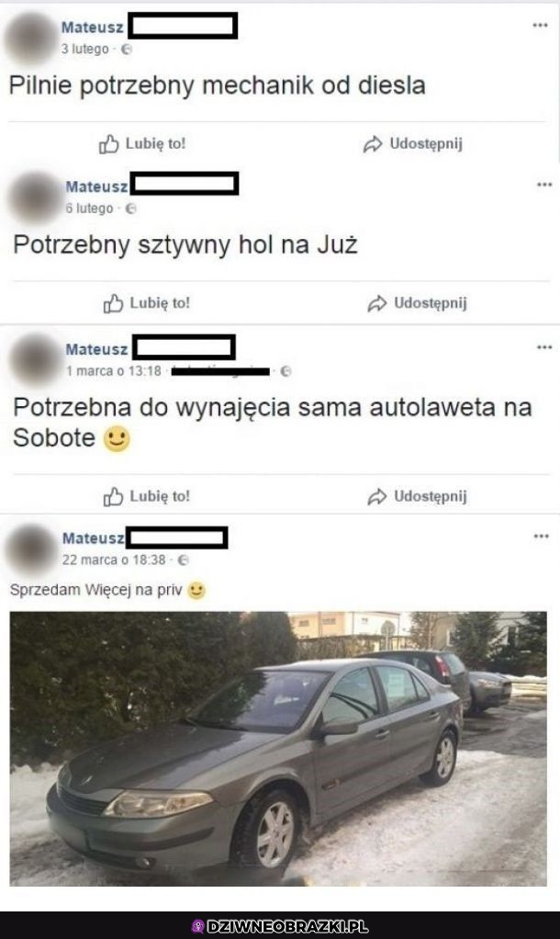The height and width of the screenshot is (939, 560).
Task: Click the globe privacy icon next to 3 lutego
Action: click(127, 50)
